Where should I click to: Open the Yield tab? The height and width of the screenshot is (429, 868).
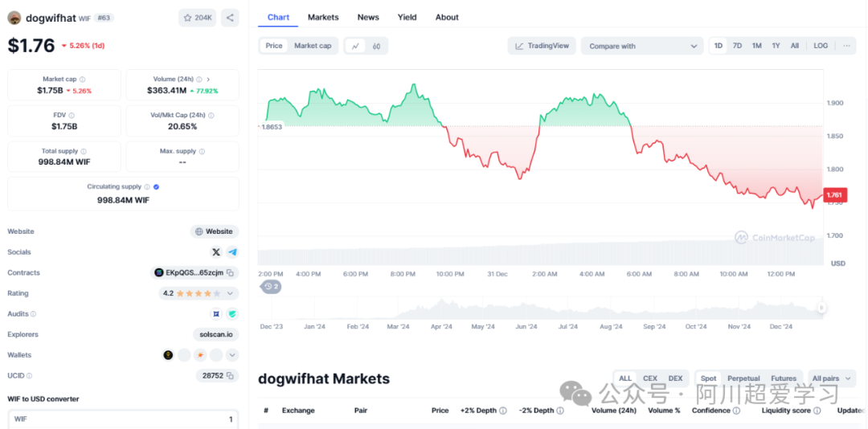[x=407, y=17]
